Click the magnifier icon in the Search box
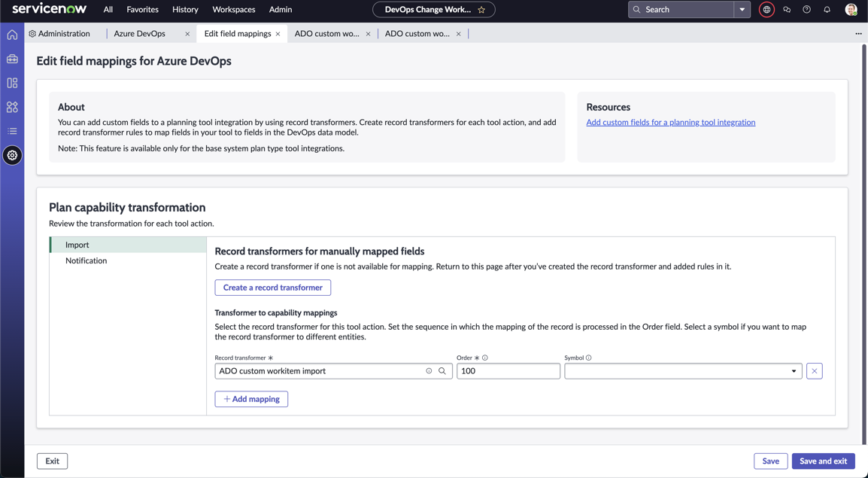This screenshot has height=478, width=868. coord(636,10)
